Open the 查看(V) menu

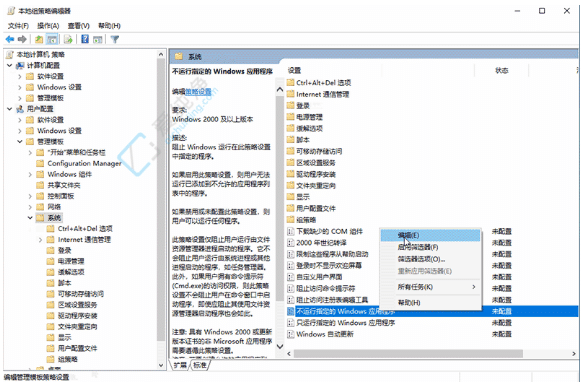[x=79, y=26]
